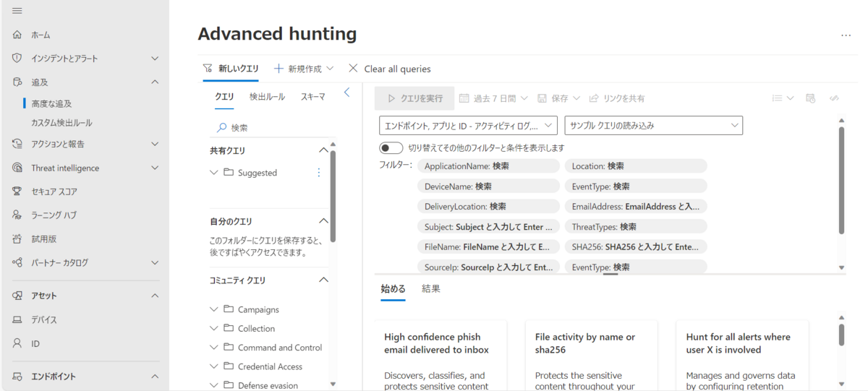The height and width of the screenshot is (391, 868).
Task: Click the アクションと報告 icon
Action: click(x=17, y=144)
